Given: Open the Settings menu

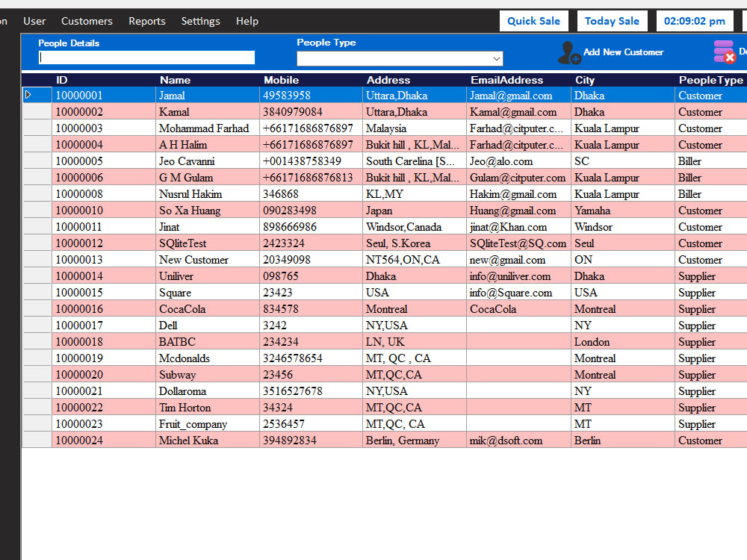Looking at the screenshot, I should coord(200,21).
